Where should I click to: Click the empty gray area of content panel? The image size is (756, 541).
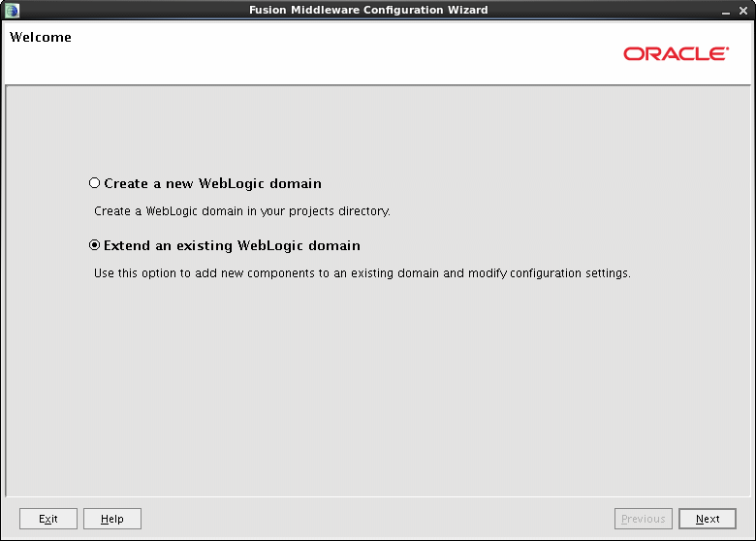tap(378, 388)
